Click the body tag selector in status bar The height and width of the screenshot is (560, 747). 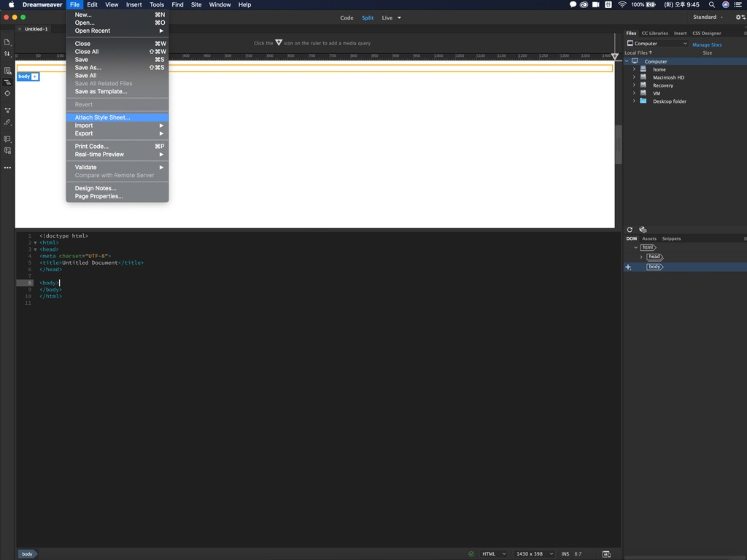(x=28, y=554)
